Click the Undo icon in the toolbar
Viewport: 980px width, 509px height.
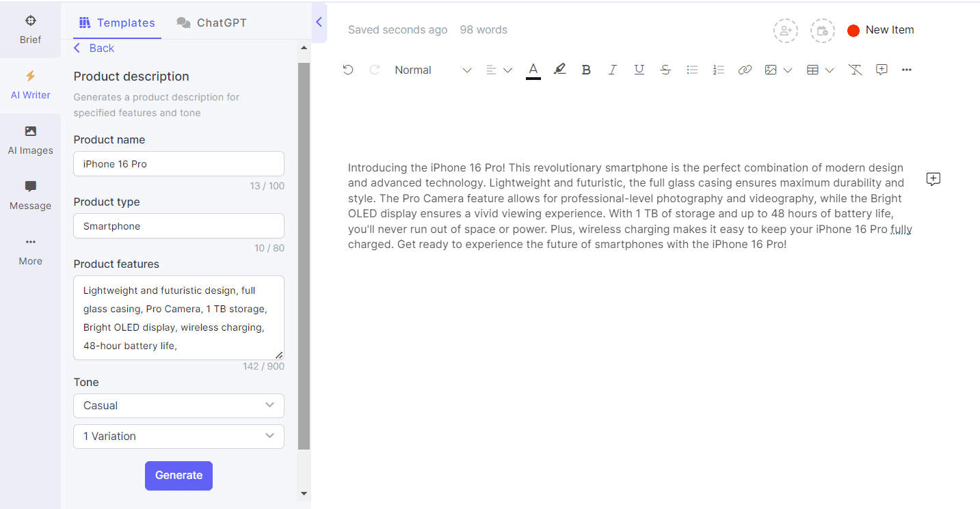click(348, 70)
